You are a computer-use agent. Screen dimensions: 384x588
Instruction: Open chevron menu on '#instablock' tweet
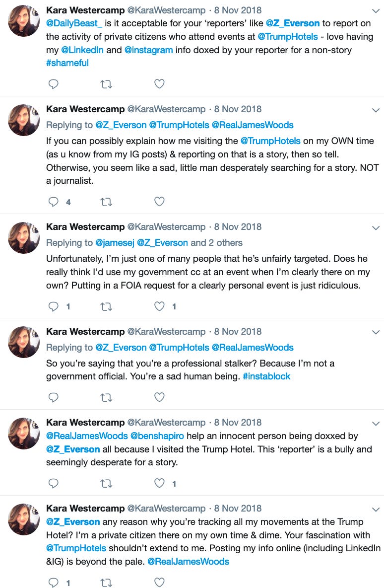coord(376,332)
